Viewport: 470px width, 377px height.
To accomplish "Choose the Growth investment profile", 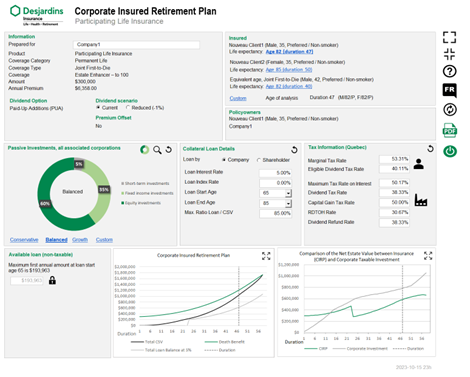I will [80, 240].
